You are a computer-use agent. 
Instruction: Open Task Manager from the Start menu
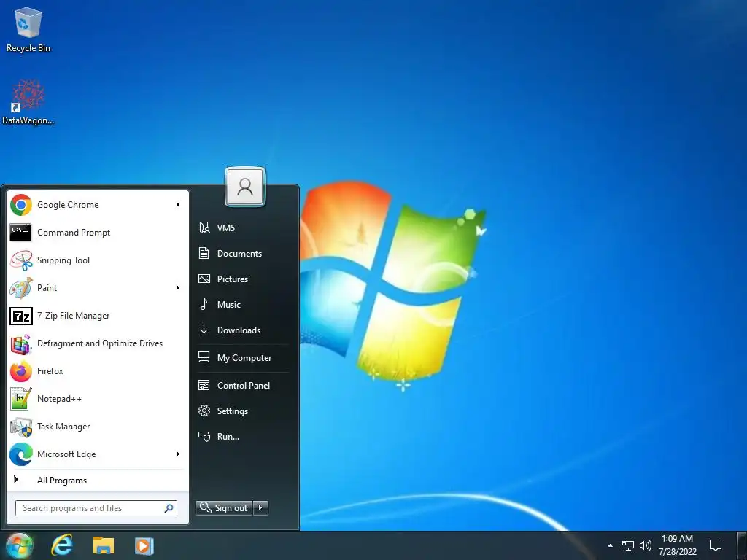click(x=98, y=426)
